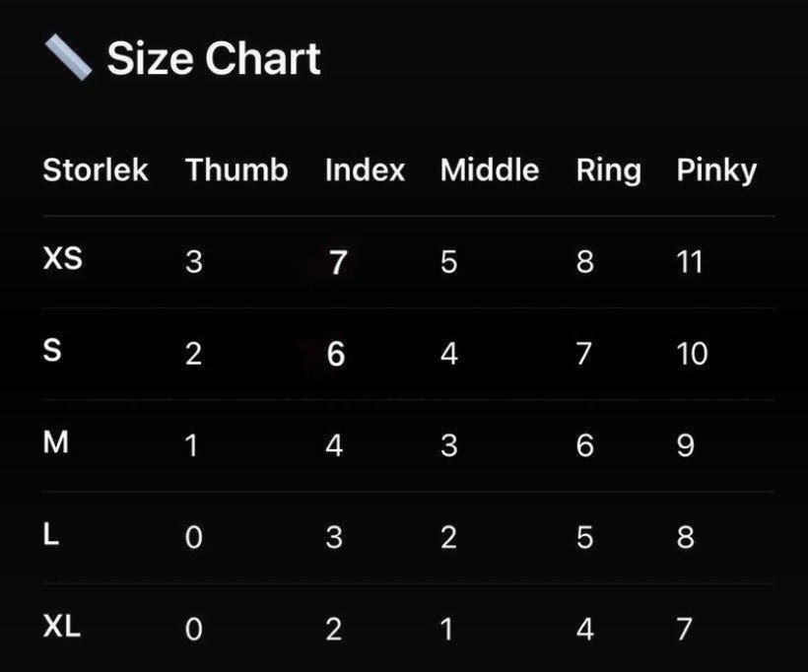Image resolution: width=808 pixels, height=672 pixels.
Task: Select Pinky value 10 in S row
Action: point(692,354)
